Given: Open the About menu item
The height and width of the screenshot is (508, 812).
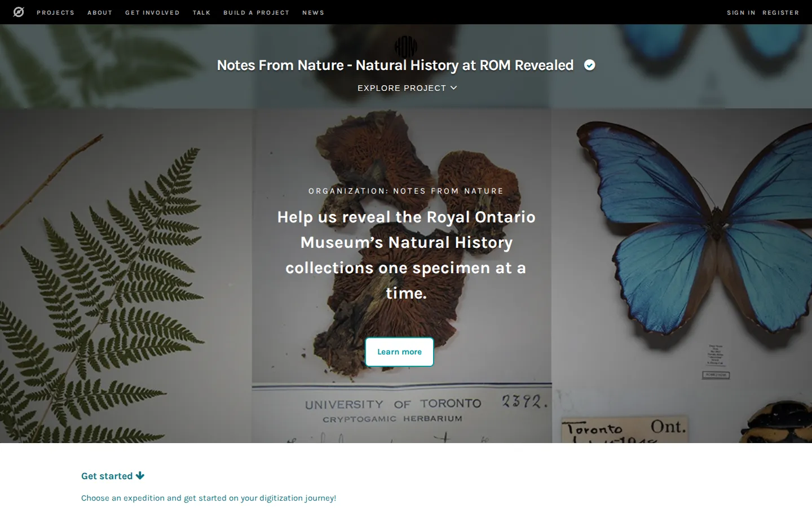Looking at the screenshot, I should [100, 12].
